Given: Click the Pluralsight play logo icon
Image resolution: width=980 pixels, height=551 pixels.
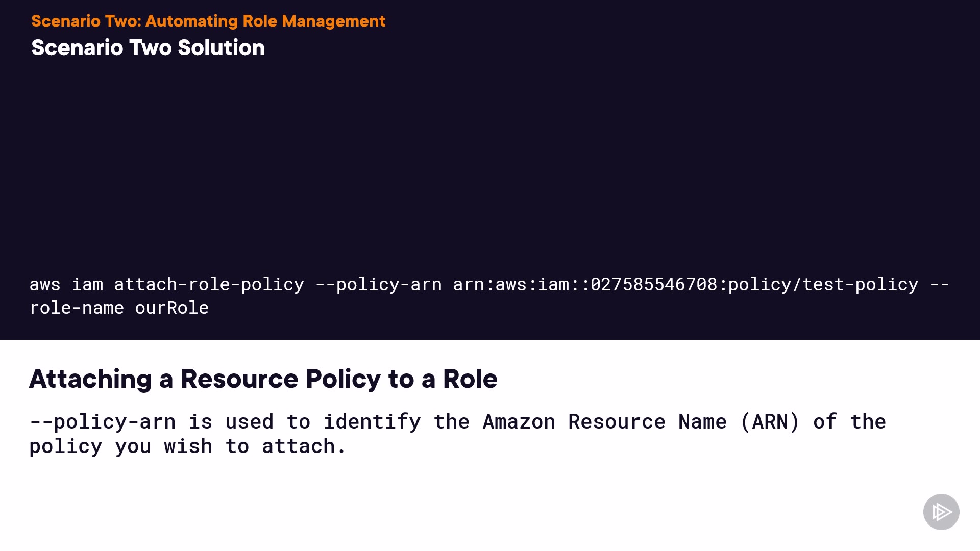Looking at the screenshot, I should click(941, 512).
